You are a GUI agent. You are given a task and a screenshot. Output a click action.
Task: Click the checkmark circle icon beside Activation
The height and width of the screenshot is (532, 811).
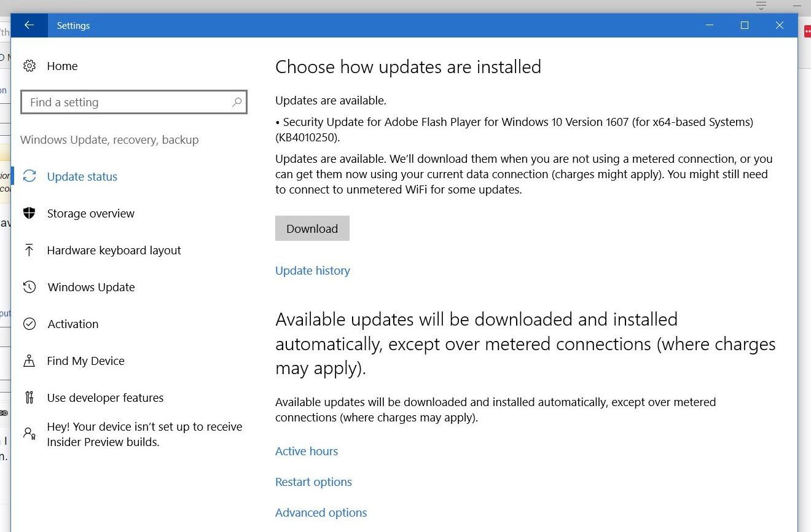coord(29,324)
